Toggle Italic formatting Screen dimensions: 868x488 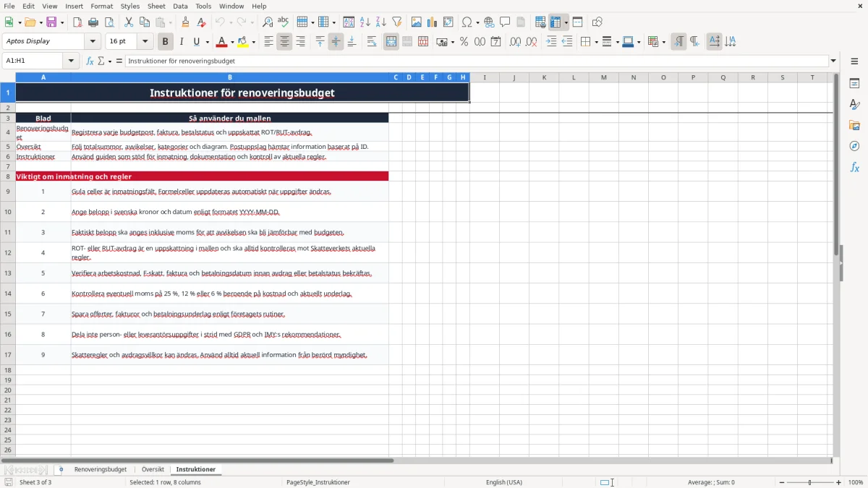(x=182, y=42)
